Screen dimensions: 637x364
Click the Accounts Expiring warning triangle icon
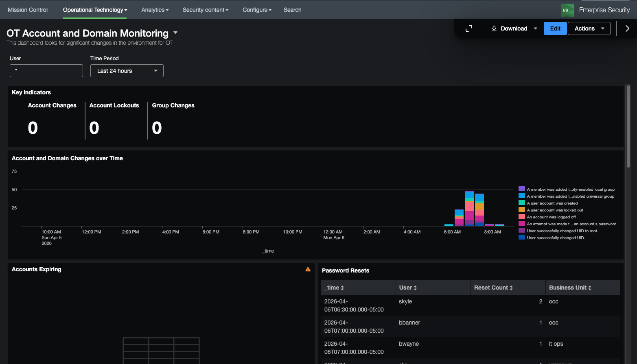tap(308, 269)
